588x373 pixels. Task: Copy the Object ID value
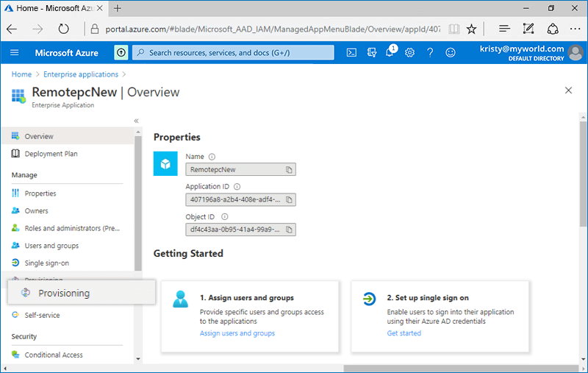pos(290,230)
